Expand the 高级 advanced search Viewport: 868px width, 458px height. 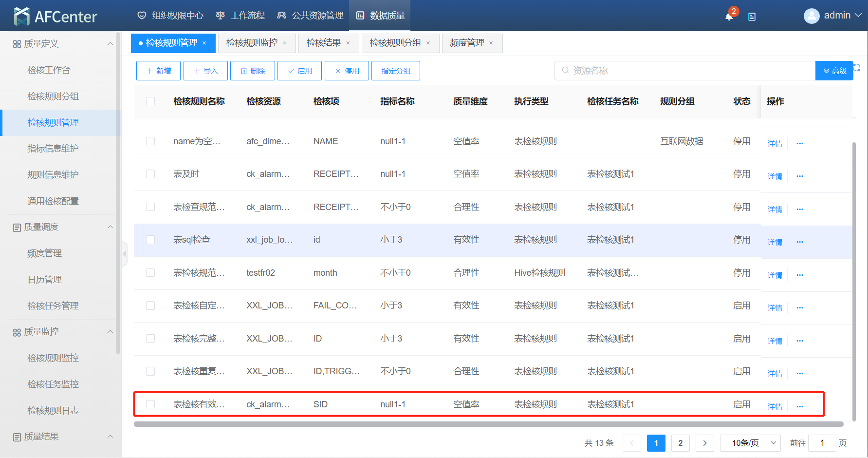point(834,71)
